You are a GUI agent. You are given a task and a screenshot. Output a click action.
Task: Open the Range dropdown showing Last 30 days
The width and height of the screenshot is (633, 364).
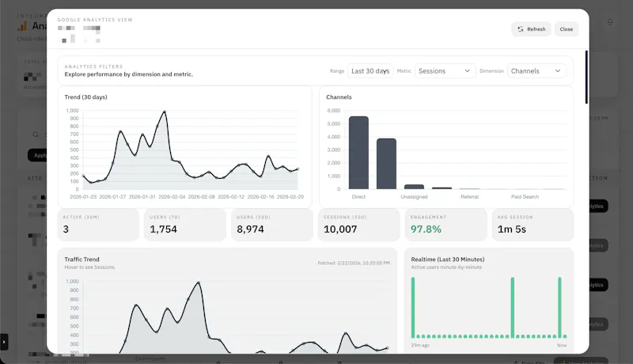370,71
